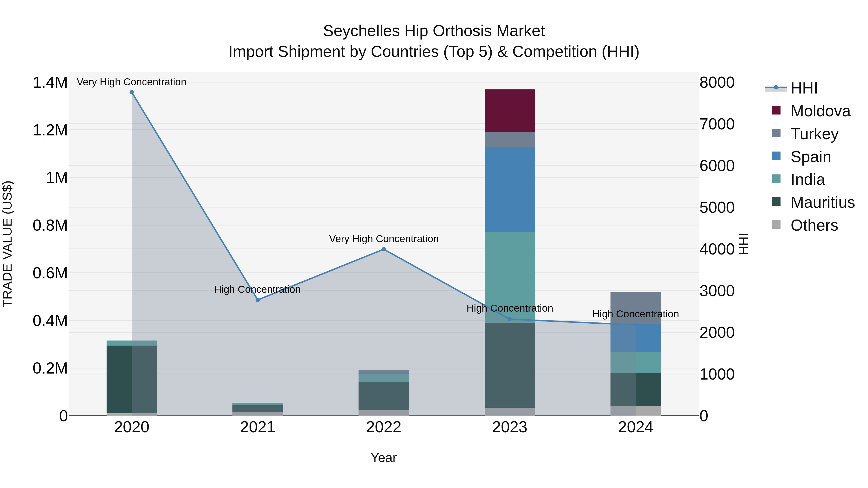This screenshot has height=488, width=868.
Task: Select the 2022 HHI data point
Action: coord(383,249)
